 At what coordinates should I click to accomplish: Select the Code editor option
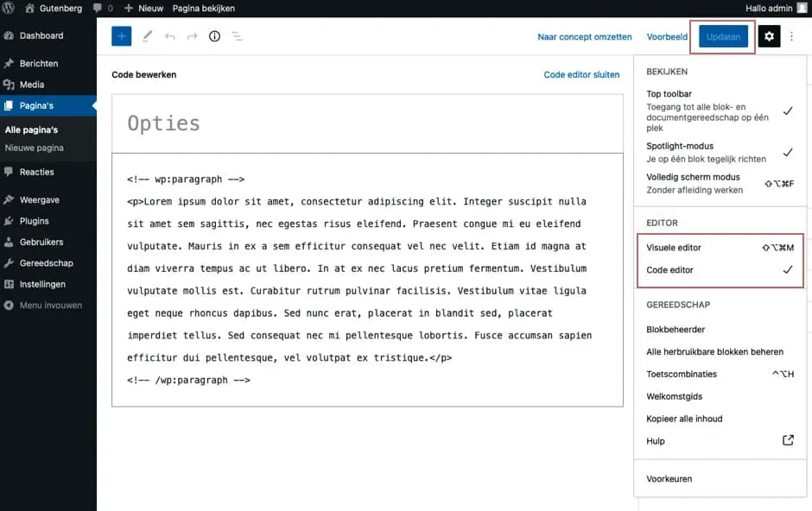(720, 270)
